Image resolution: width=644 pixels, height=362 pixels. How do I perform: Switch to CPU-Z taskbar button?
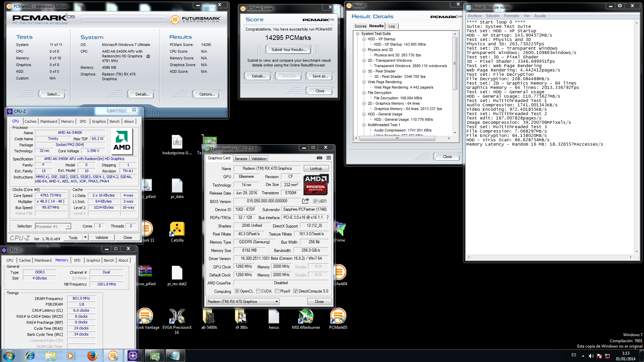[x=133, y=356]
